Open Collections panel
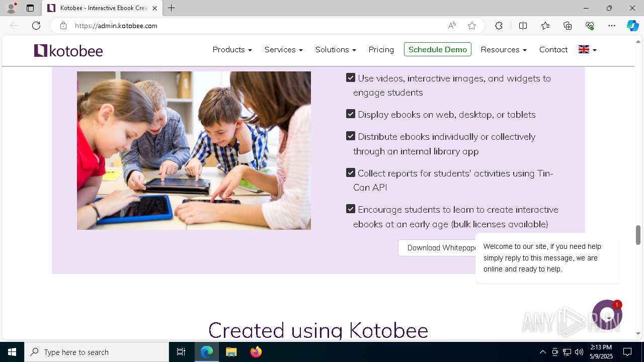The image size is (644, 362). (x=568, y=26)
